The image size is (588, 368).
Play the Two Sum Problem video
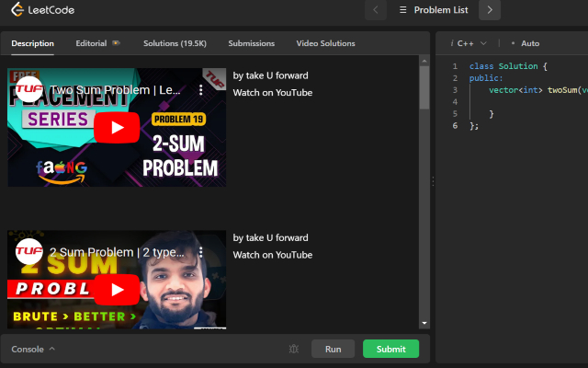coord(117,128)
